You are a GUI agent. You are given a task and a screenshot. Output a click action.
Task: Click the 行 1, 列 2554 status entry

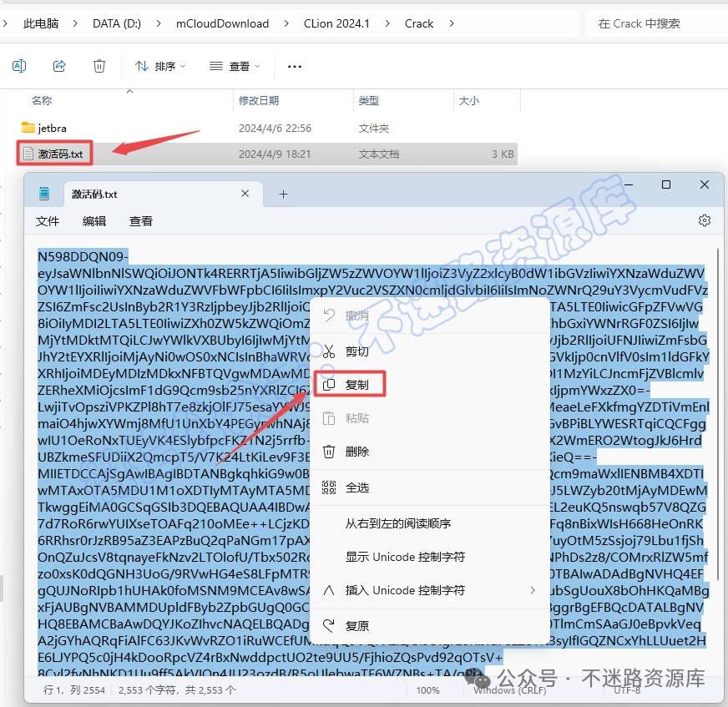[x=74, y=690]
